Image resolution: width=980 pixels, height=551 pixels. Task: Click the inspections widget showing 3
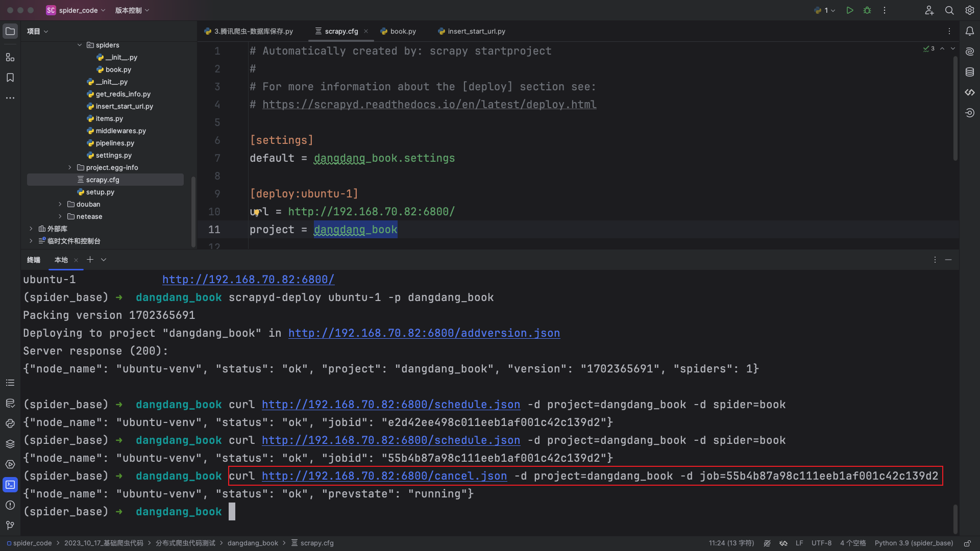coord(929,48)
